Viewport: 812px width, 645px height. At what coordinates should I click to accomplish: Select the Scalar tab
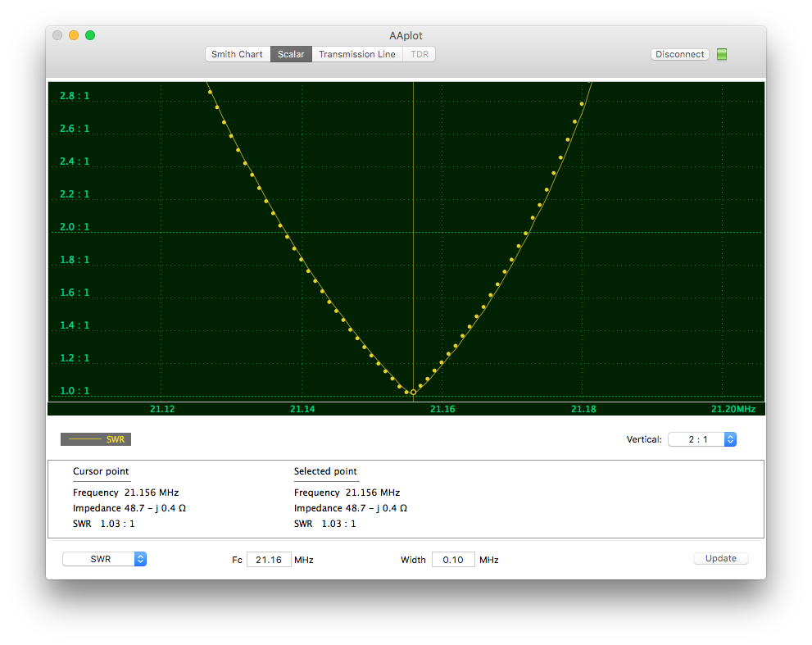tap(291, 54)
